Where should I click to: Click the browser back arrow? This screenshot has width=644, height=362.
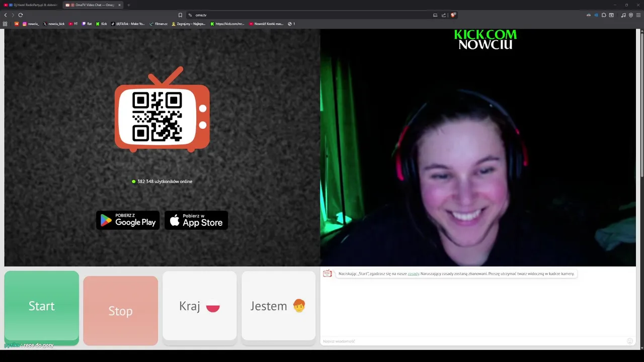pyautogui.click(x=6, y=15)
